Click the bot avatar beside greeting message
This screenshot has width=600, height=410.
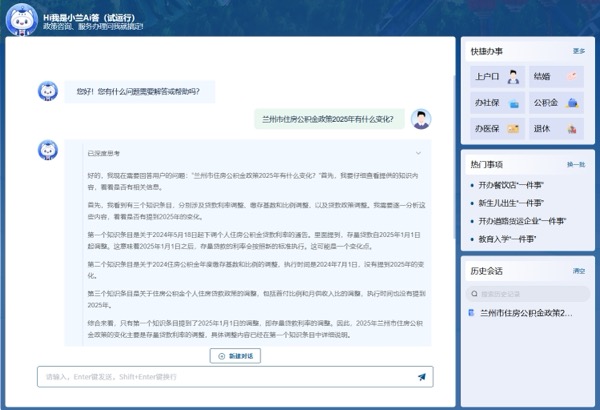(48, 91)
